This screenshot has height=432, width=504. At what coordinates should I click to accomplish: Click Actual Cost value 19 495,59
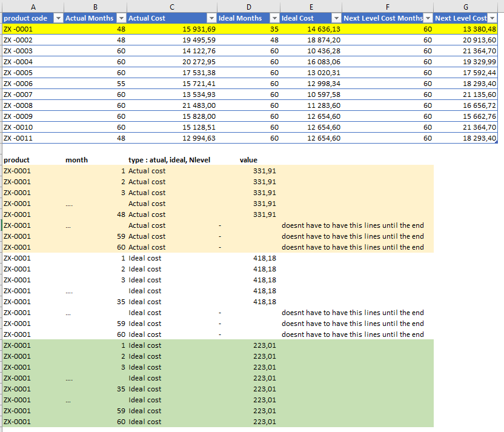[x=172, y=40]
